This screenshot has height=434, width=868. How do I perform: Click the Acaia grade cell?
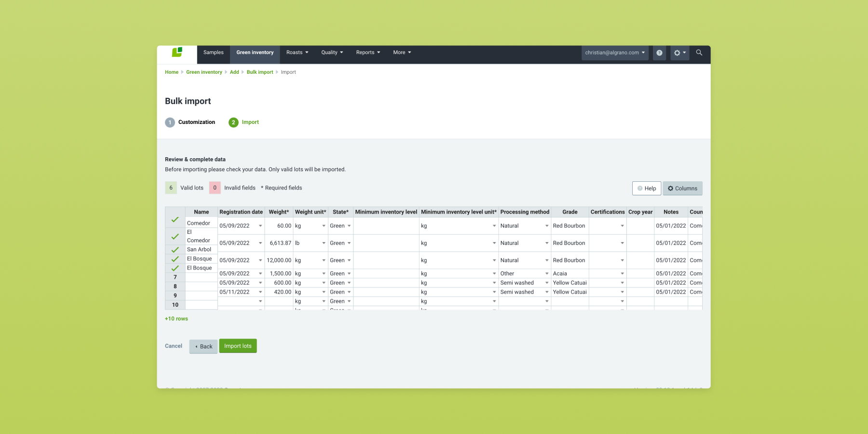(x=570, y=274)
